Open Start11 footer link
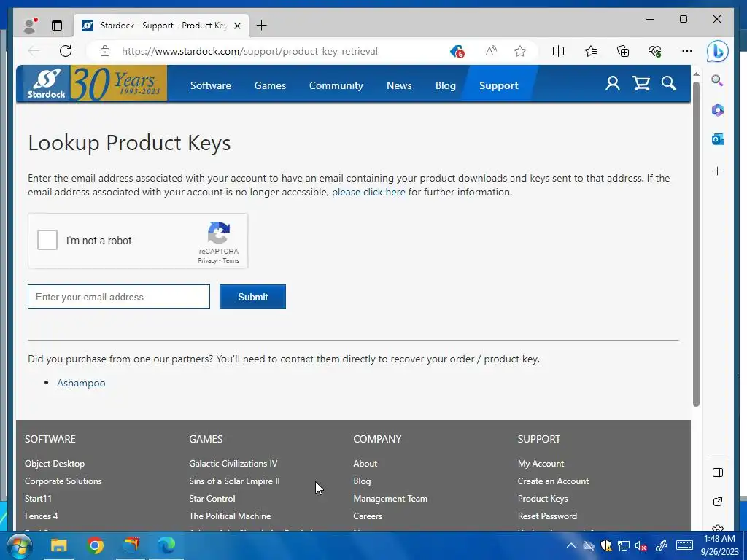Image resolution: width=747 pixels, height=560 pixels. tap(38, 499)
